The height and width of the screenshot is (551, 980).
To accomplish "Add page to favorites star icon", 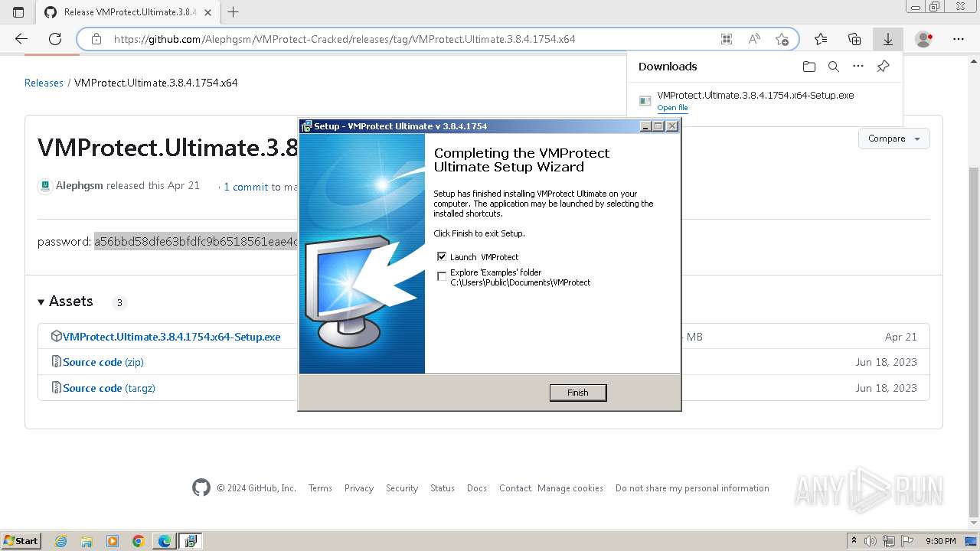I will pos(782,39).
